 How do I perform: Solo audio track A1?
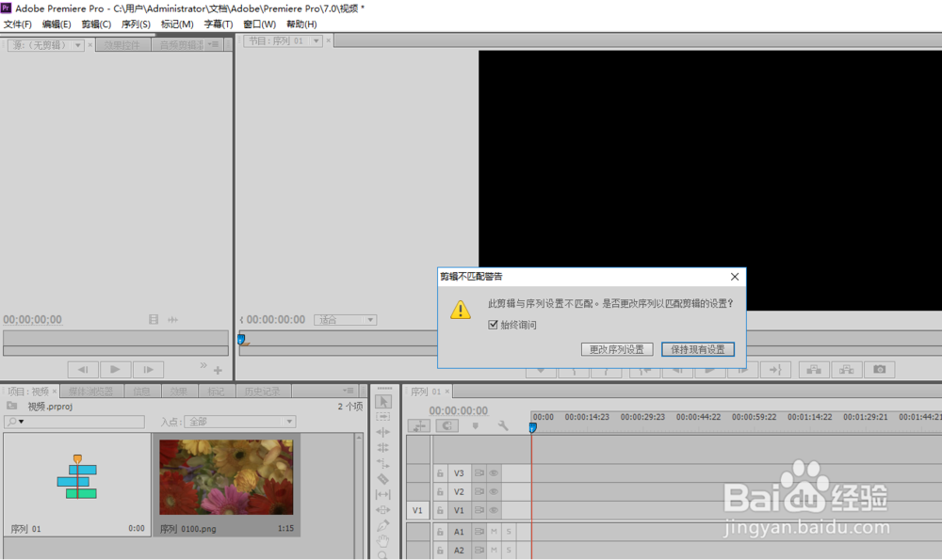click(509, 532)
